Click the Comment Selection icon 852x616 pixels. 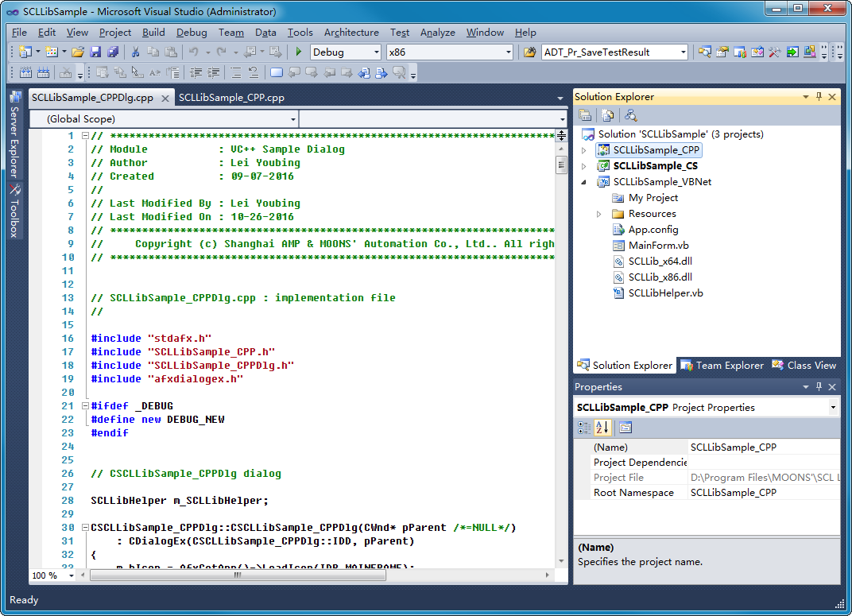[236, 73]
